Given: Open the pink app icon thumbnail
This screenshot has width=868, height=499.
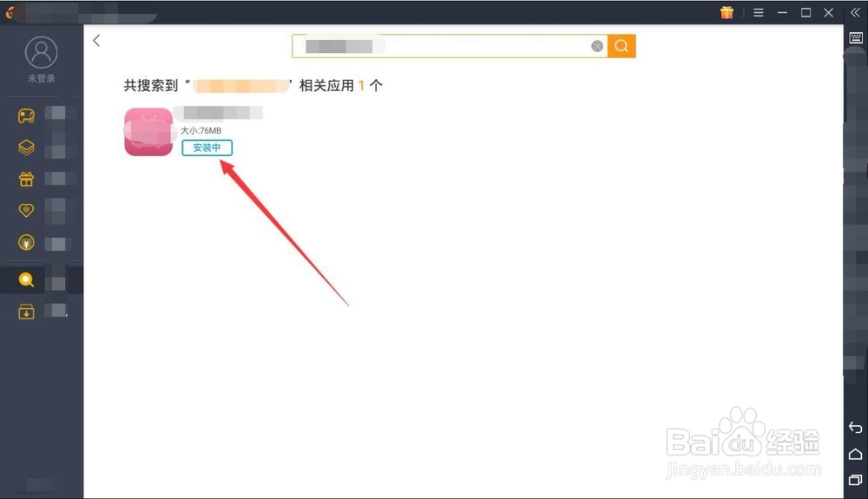Looking at the screenshot, I should (x=148, y=132).
